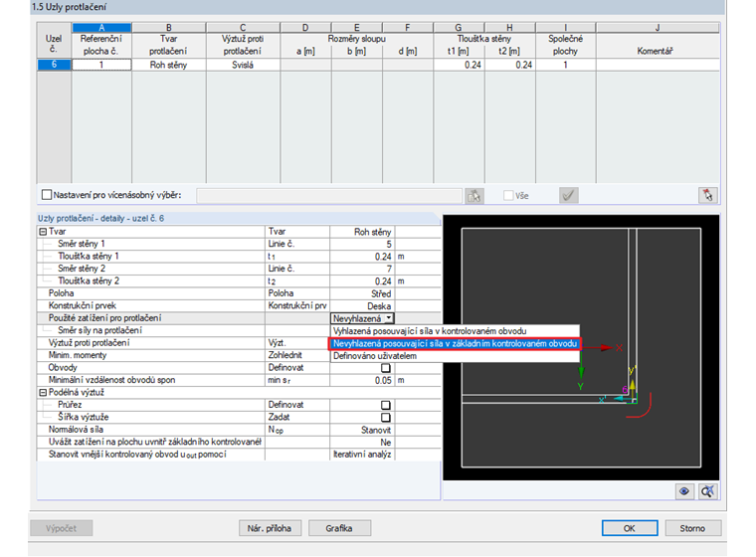Click the Storno button
This screenshot has height=557, width=756.
pyautogui.click(x=693, y=528)
